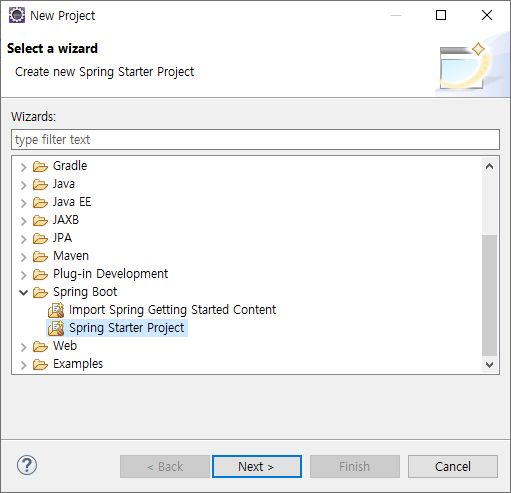The width and height of the screenshot is (511, 493).
Task: Select the Spring Boot label
Action: click(85, 292)
